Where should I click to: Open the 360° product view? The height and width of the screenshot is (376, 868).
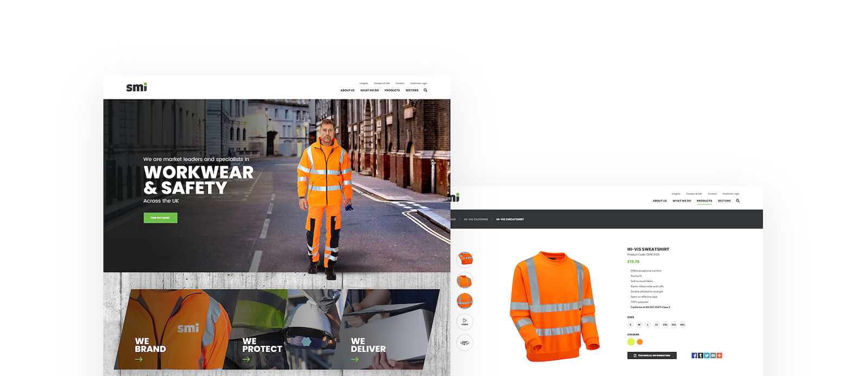[465, 342]
